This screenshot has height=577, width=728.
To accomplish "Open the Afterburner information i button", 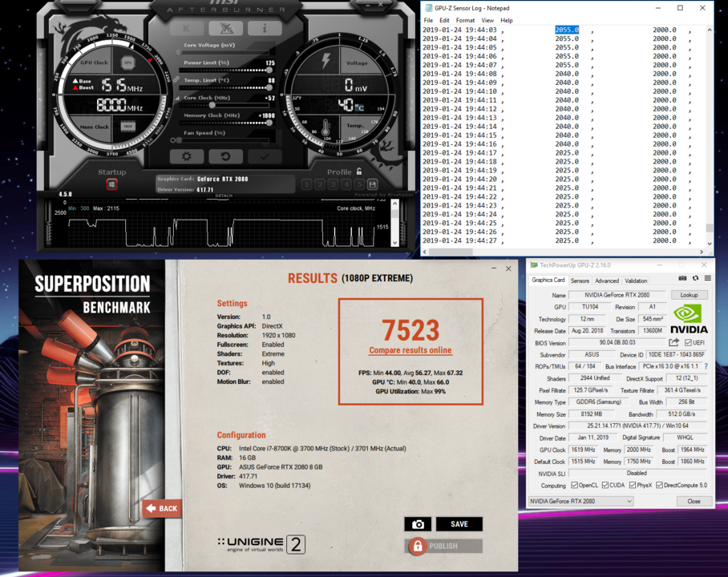I will point(265,28).
